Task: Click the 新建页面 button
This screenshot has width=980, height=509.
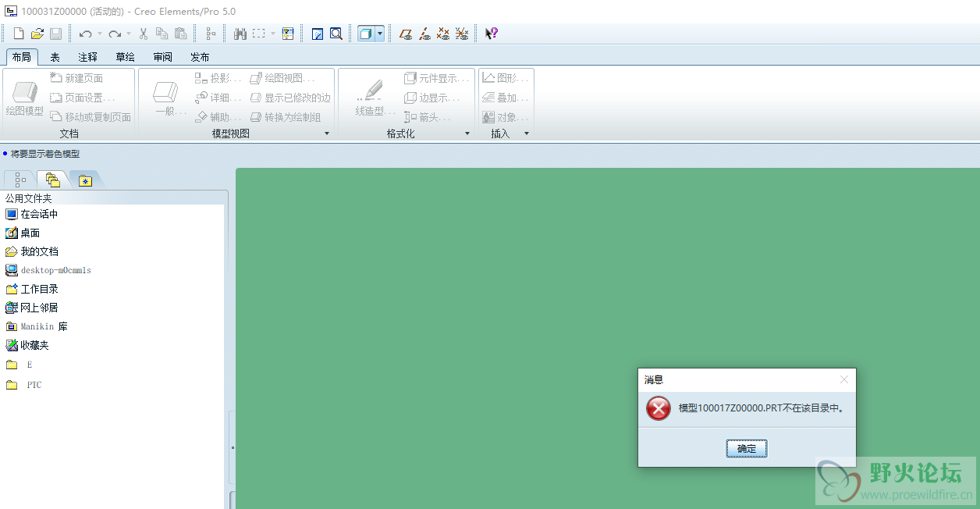Action: [76, 78]
